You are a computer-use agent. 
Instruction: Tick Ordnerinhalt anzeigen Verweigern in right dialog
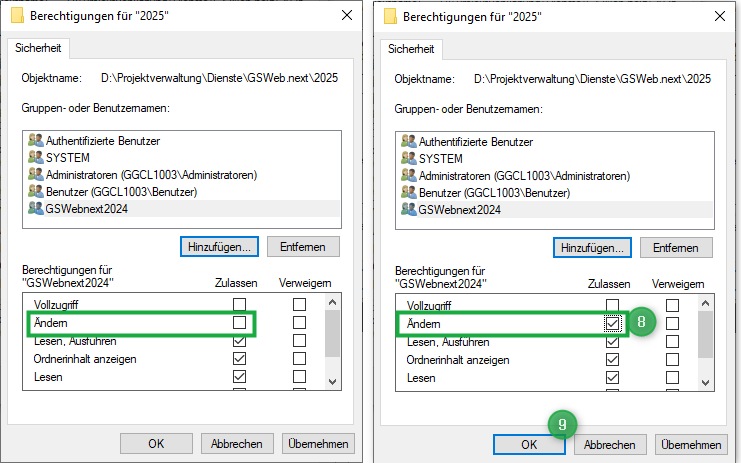(672, 360)
